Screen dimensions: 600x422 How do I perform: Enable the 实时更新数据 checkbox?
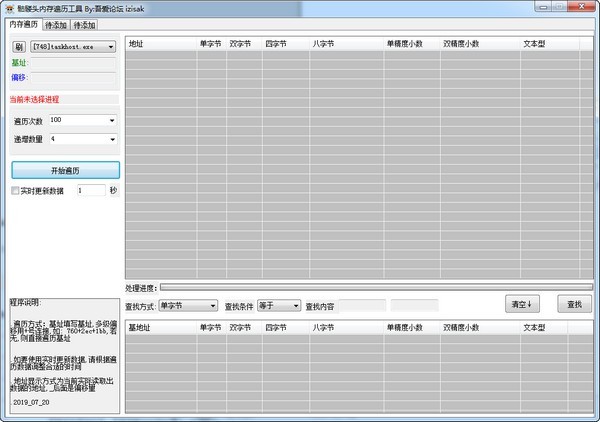click(15, 191)
